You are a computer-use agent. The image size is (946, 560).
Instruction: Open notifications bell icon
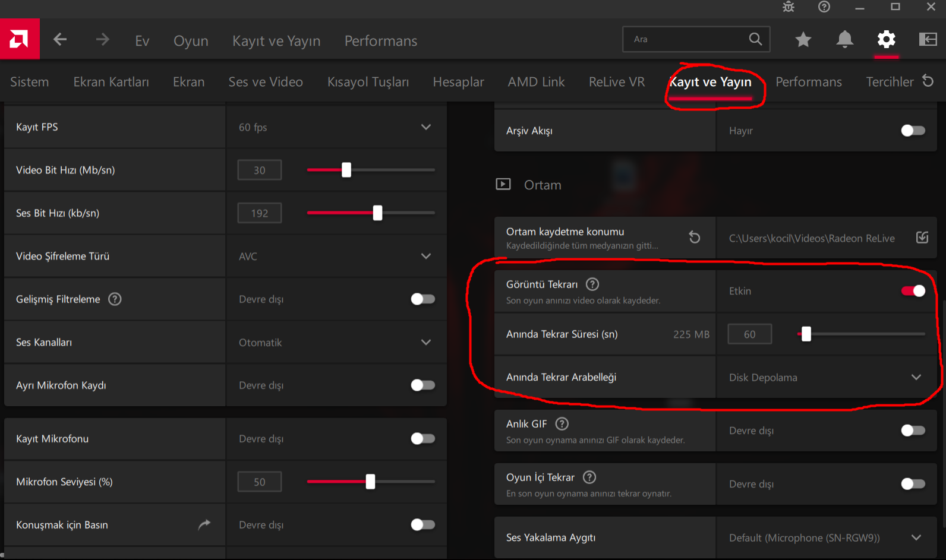844,40
